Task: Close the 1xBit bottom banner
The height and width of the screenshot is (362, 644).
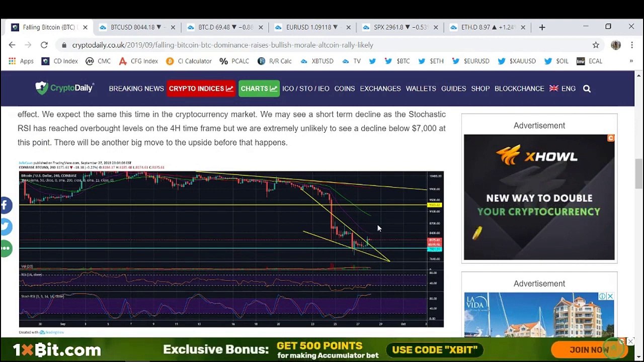Action: point(630,341)
